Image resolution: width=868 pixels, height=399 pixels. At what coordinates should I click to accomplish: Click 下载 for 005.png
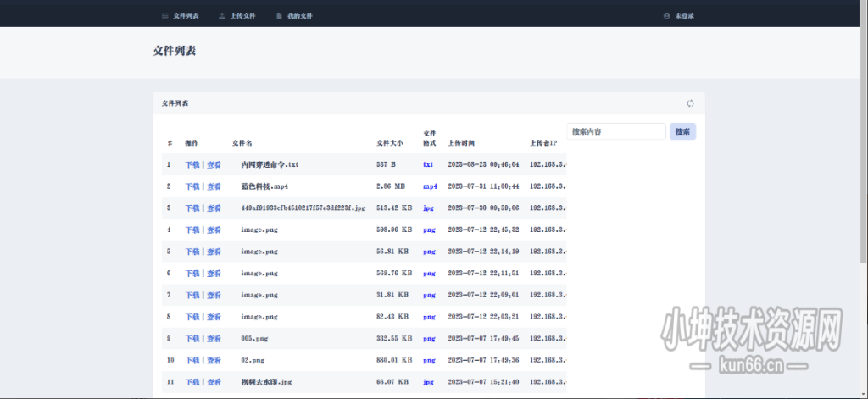(x=192, y=338)
